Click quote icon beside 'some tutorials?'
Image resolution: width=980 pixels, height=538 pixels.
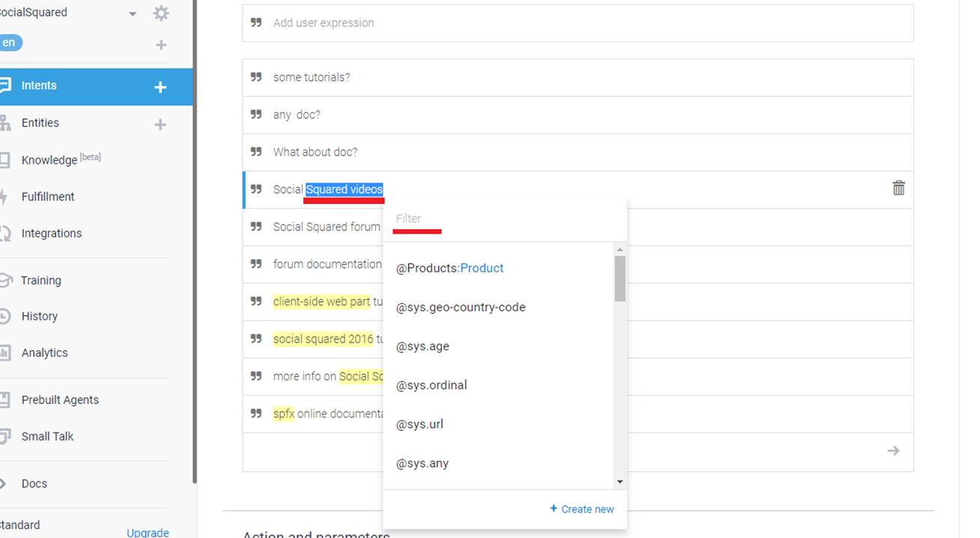point(256,77)
